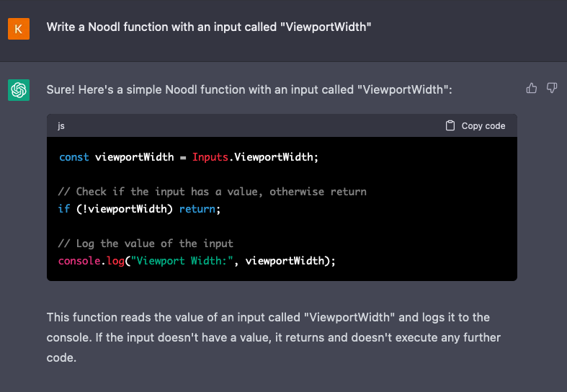
Task: Click the user prompt about Noodl function
Action: 208,27
